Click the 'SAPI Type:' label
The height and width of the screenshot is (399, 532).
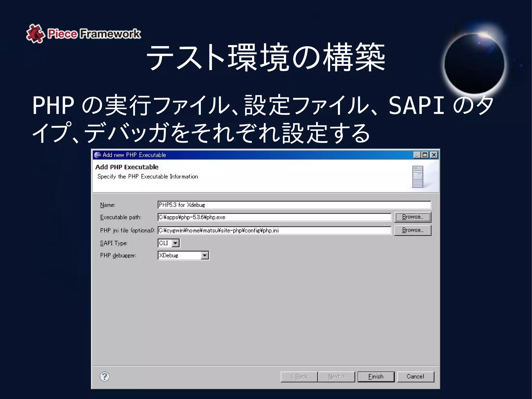114,243
